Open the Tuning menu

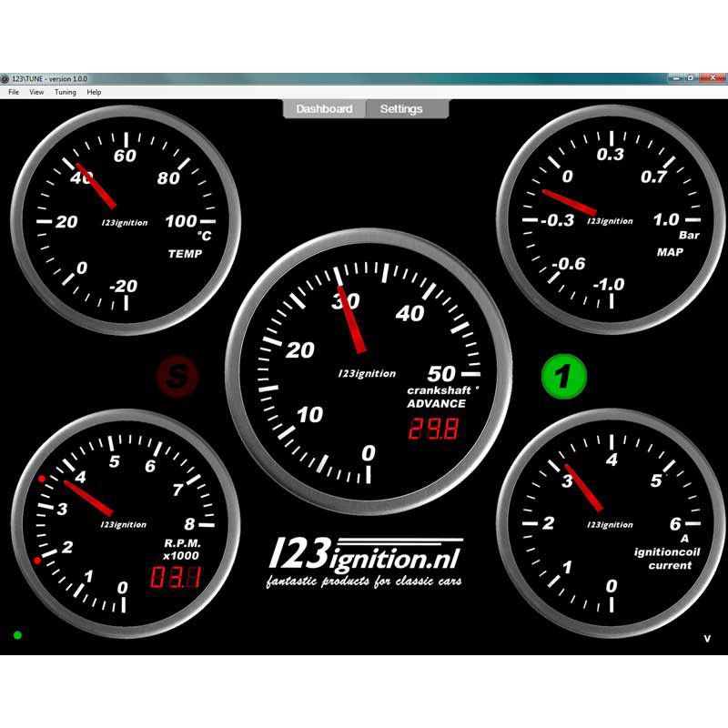point(64,92)
